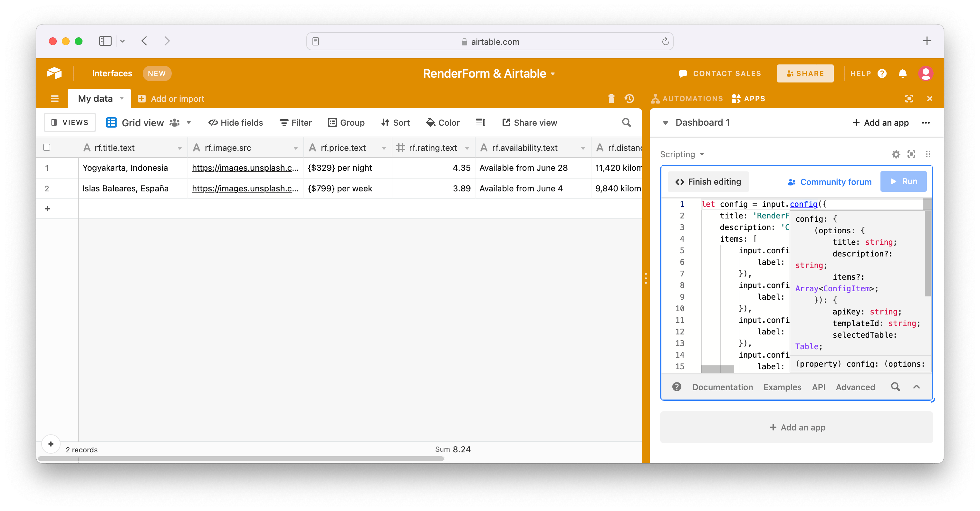Open My data table dropdown arrow
Screen dimensions: 980x511
click(x=122, y=98)
